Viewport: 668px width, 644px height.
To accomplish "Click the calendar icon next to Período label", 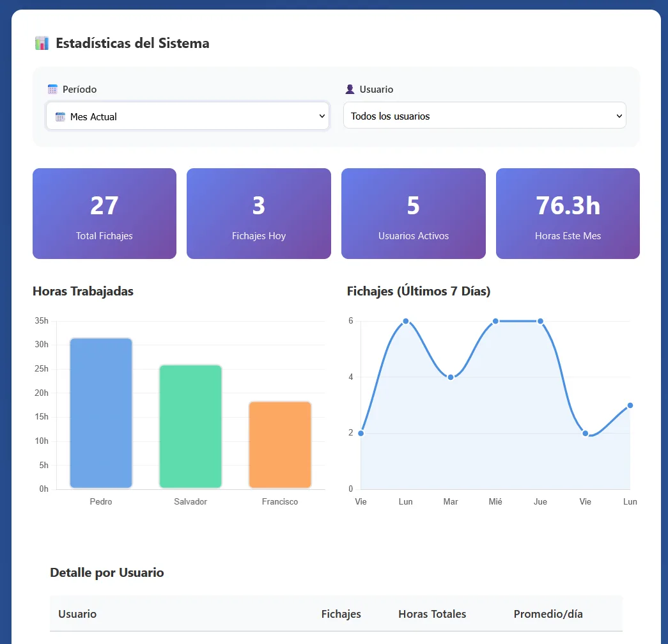I will pos(52,90).
